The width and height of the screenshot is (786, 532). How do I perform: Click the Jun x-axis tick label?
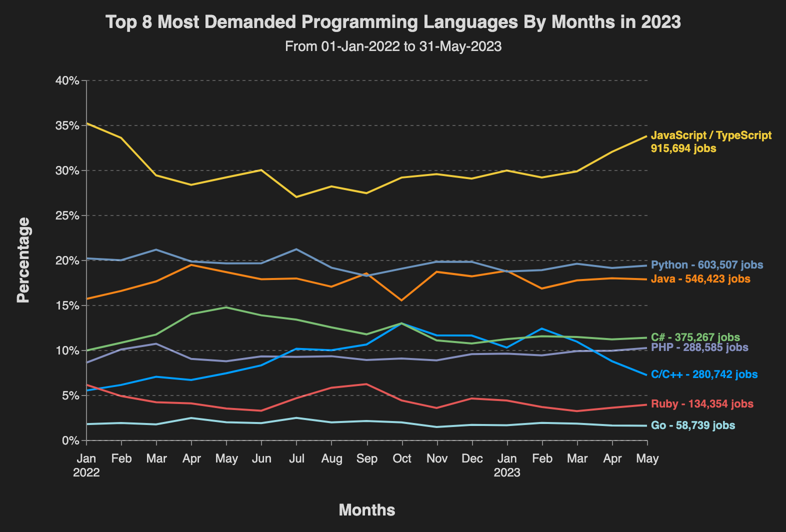click(x=262, y=458)
